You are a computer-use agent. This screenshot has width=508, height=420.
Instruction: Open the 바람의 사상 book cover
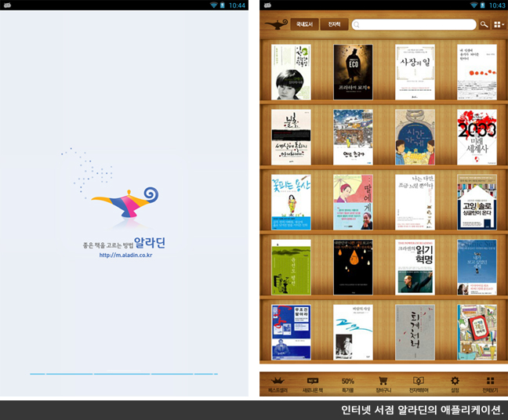point(353,332)
